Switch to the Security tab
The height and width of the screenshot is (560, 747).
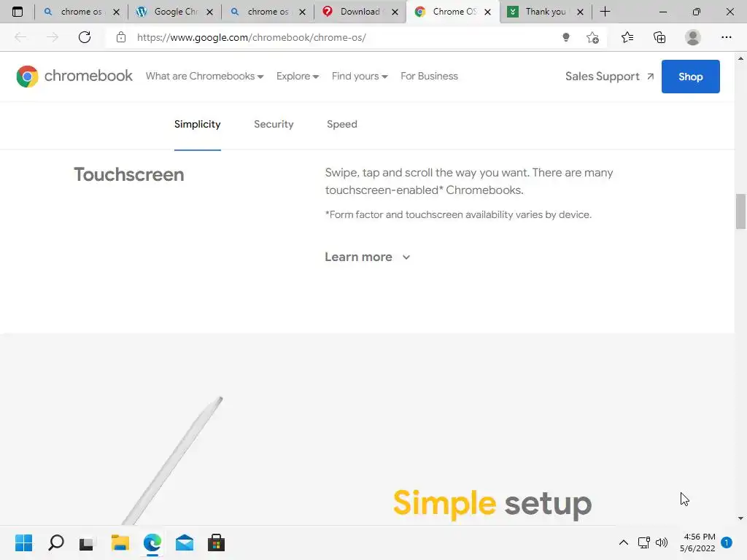pos(274,124)
